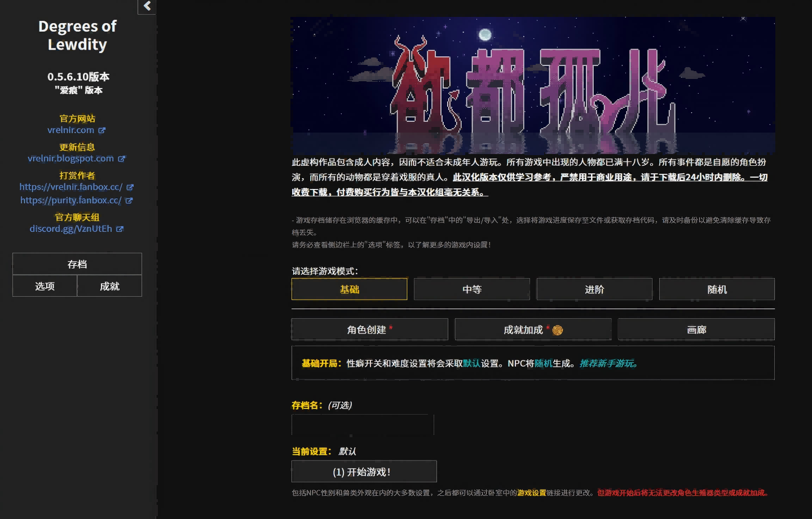Click the 游戏设置 link at the bottom

[x=531, y=492]
